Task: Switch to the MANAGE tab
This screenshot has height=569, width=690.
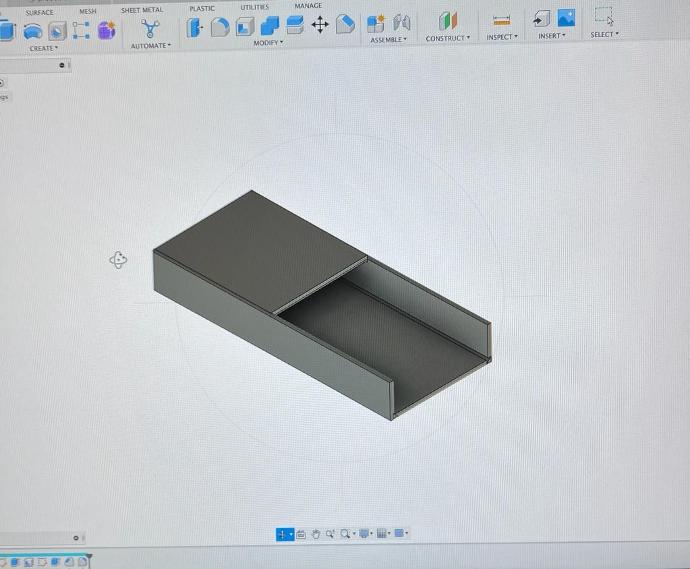Action: point(308,6)
